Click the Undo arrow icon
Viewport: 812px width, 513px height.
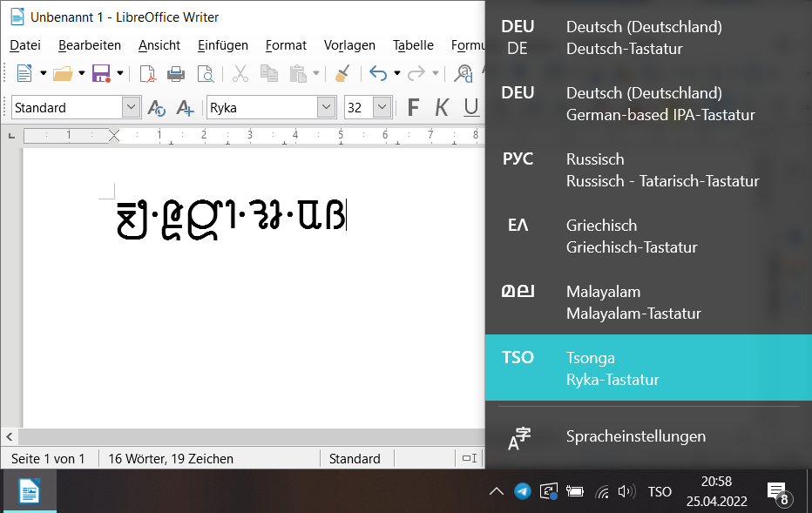[377, 74]
